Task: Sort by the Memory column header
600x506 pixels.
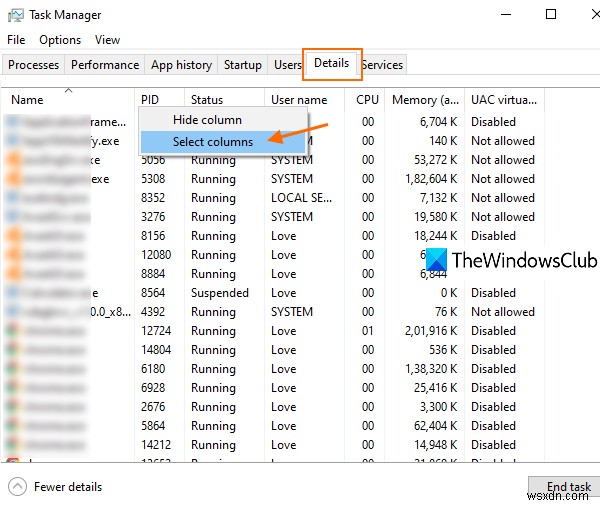Action: tap(424, 100)
